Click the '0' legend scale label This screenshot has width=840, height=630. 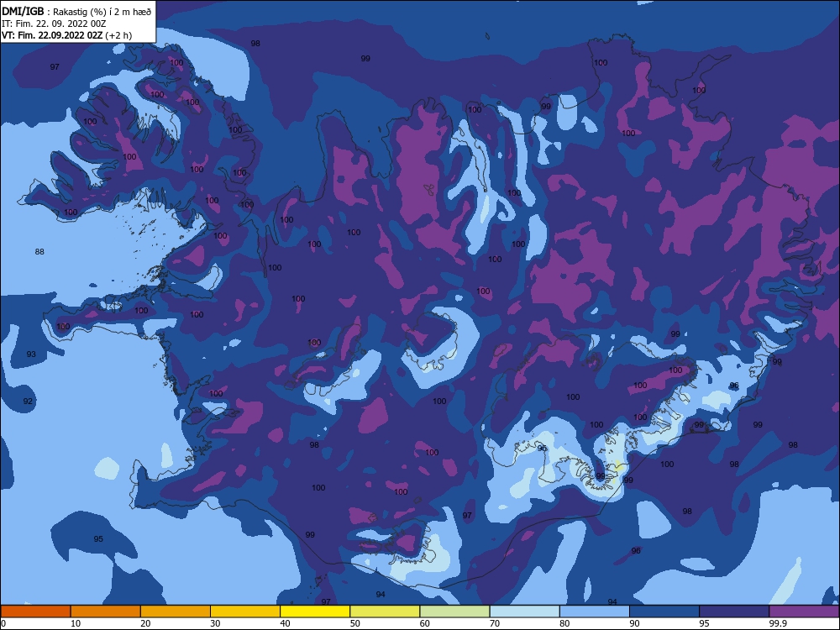3,623
